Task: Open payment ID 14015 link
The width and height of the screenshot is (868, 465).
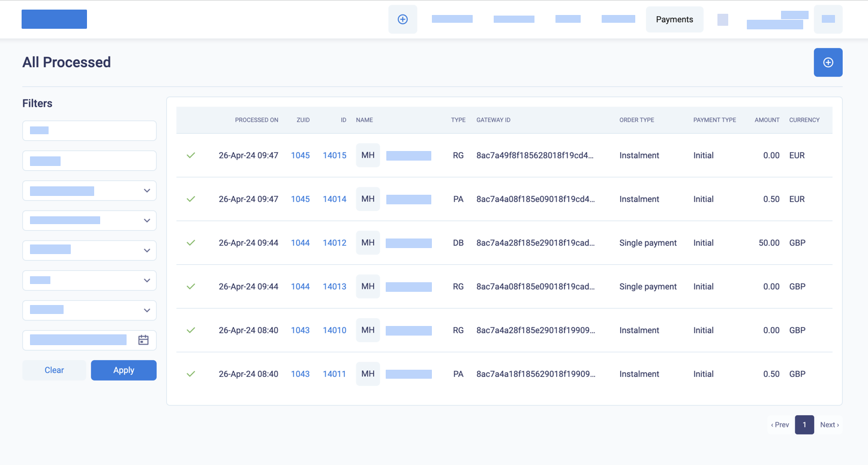Action: pos(334,155)
